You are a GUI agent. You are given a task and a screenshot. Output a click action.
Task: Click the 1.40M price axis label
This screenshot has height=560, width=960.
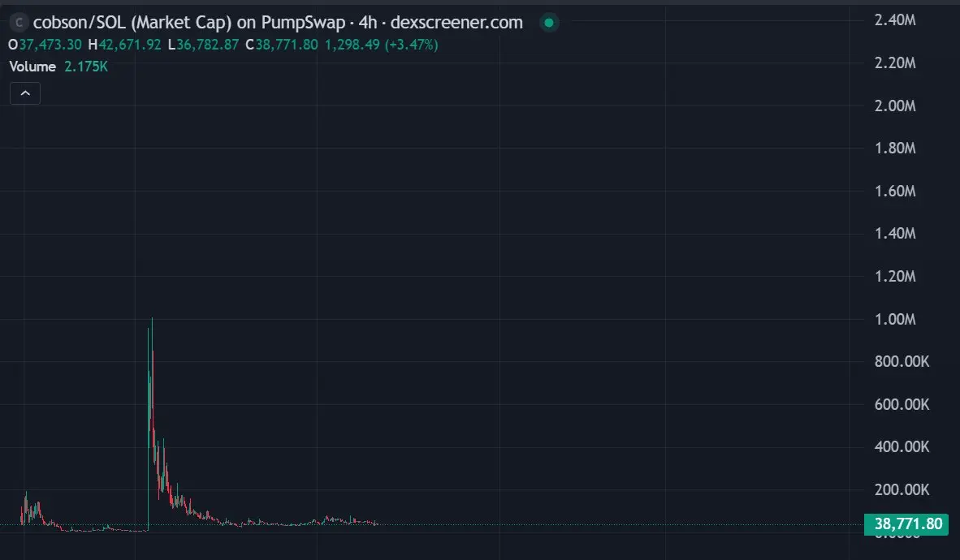tap(895, 233)
